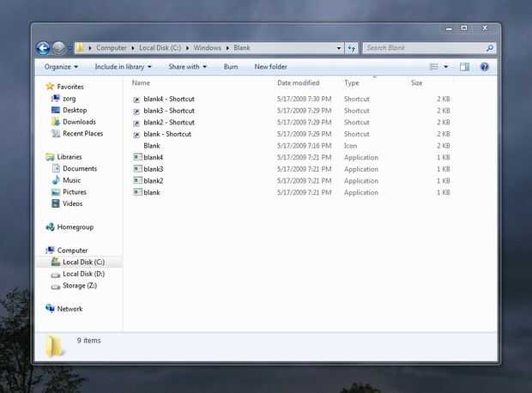Click the 9 items status text
532x393 pixels.
88,341
